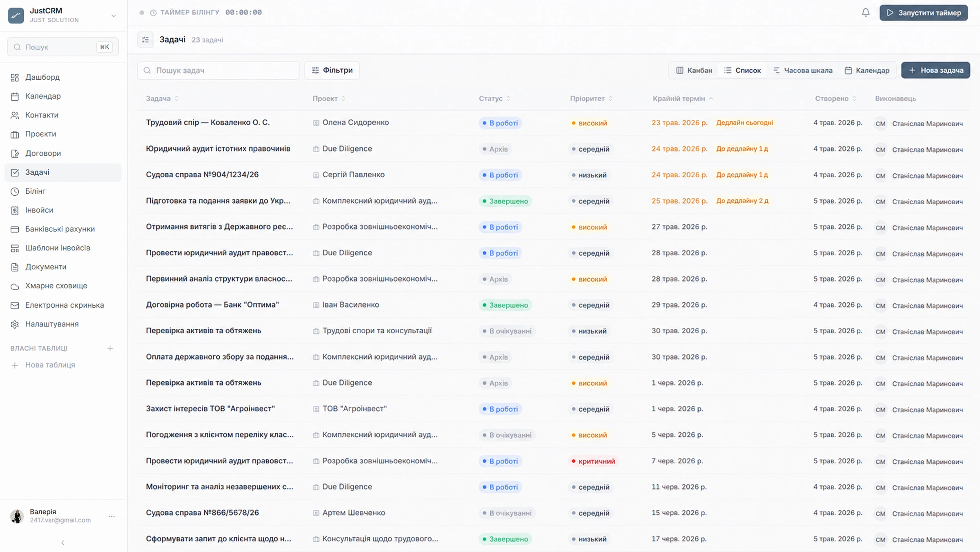This screenshot has height=552, width=980.
Task: Click the Інвойси receipt icon
Action: (x=15, y=210)
